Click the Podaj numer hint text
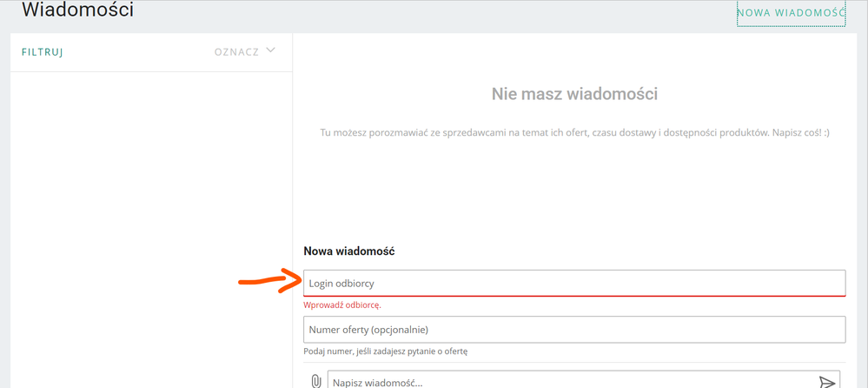This screenshot has width=868, height=388. point(385,351)
